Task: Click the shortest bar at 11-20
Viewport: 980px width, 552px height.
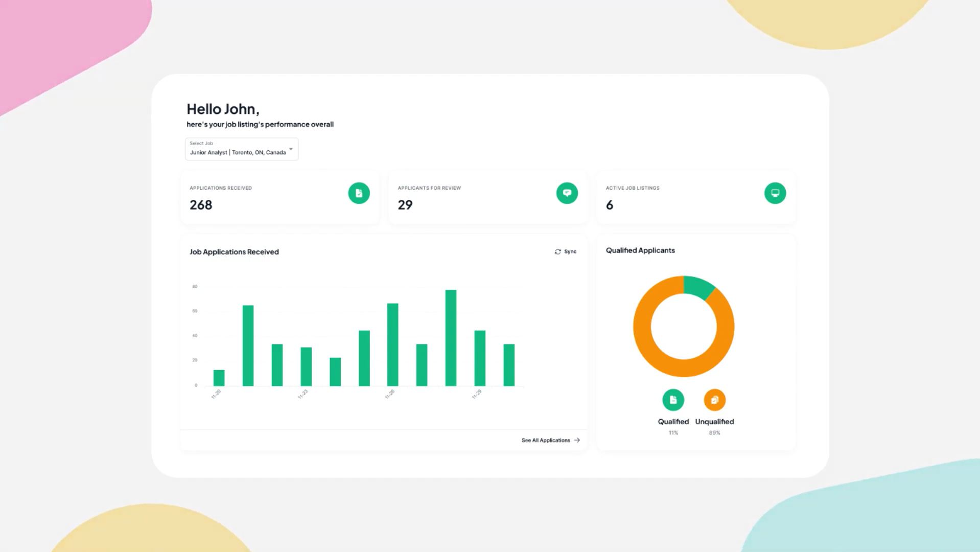Action: (219, 378)
